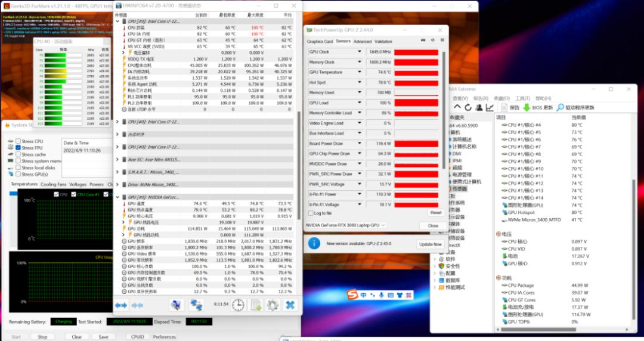This screenshot has width=644, height=341.
Task: Click the 报告 report icon in AIDA64 toolbar
Action: coord(505,107)
